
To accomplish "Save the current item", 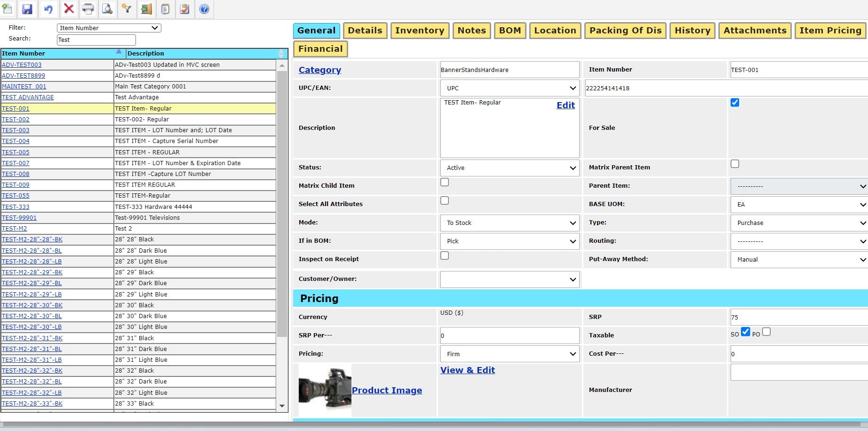I will coord(27,9).
